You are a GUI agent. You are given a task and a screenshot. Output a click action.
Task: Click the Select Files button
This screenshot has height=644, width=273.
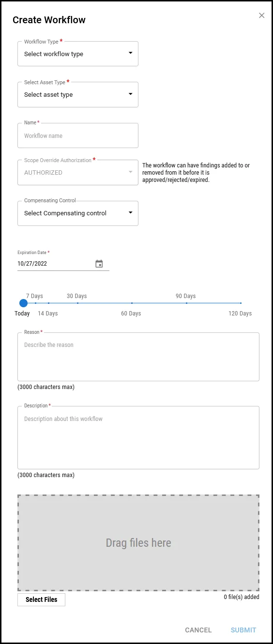pos(42,599)
